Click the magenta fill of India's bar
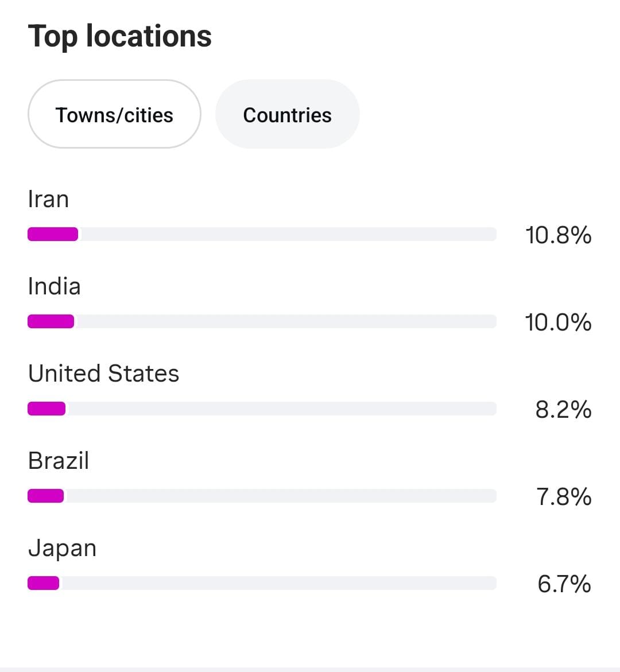The height and width of the screenshot is (672, 620). click(51, 321)
